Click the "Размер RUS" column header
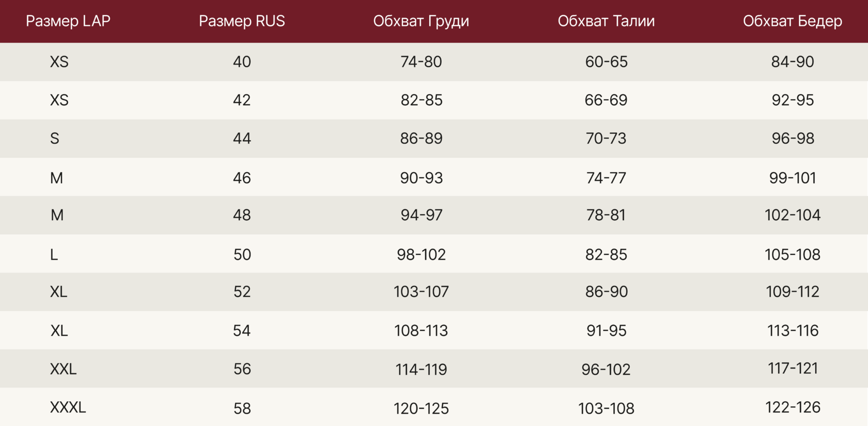The image size is (868, 426). 242,21
